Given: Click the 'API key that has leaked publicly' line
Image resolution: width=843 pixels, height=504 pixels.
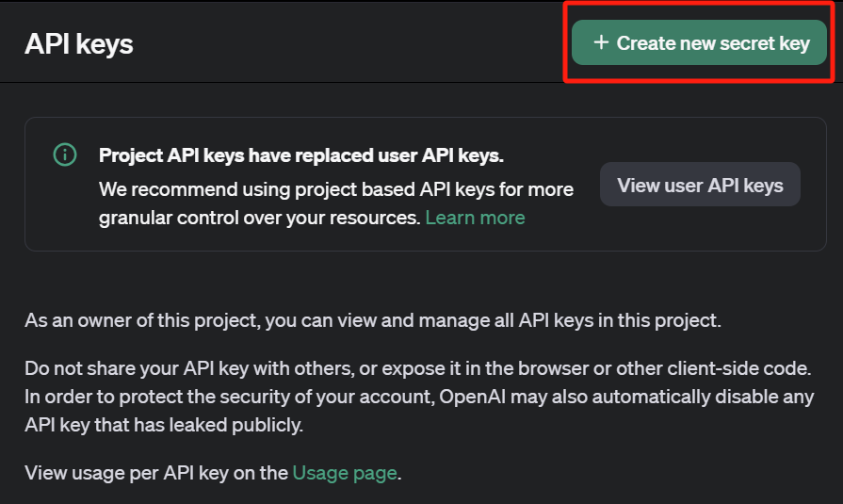Looking at the screenshot, I should click(164, 425).
